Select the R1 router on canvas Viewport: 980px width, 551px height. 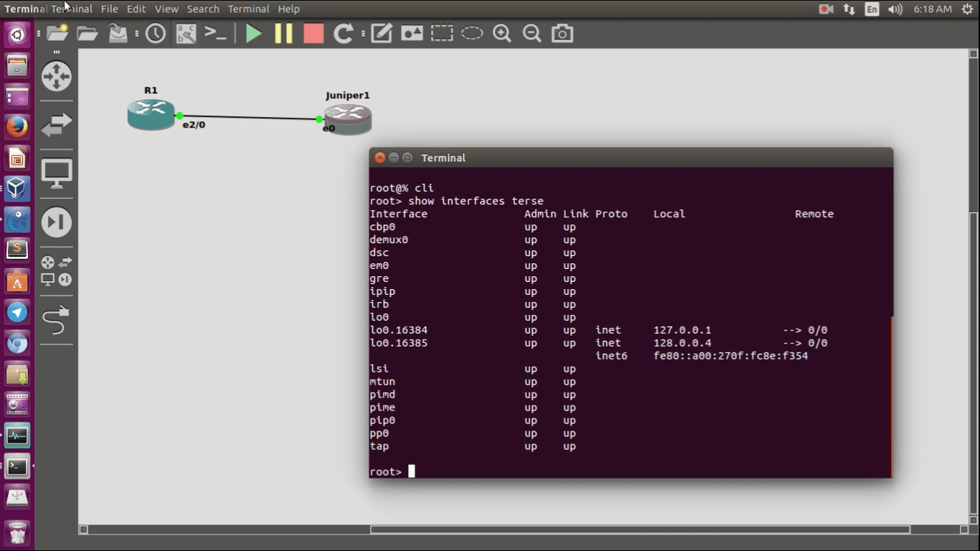151,114
